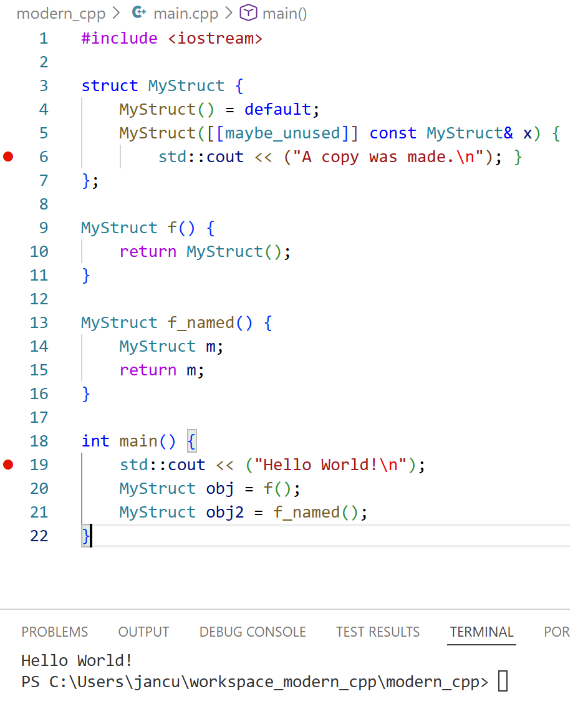Click line number 1 in the gutter
The width and height of the screenshot is (588, 704).
(44, 39)
